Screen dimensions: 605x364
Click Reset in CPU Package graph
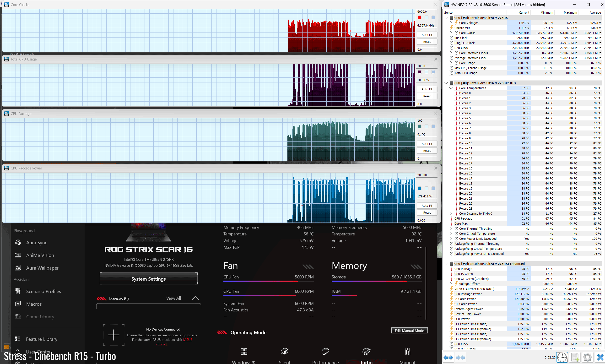coord(427,151)
